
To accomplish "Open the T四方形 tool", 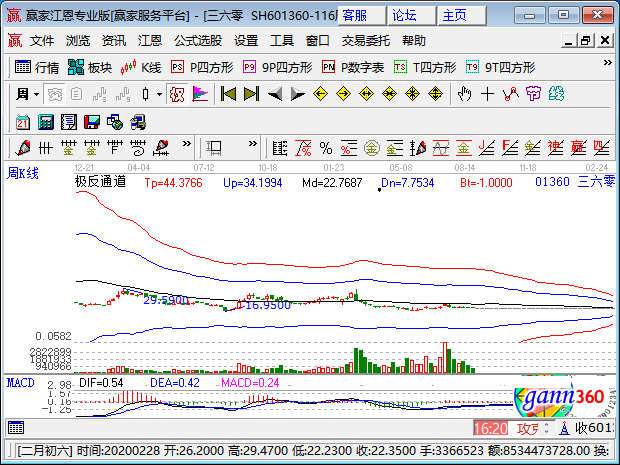I will coord(425,67).
